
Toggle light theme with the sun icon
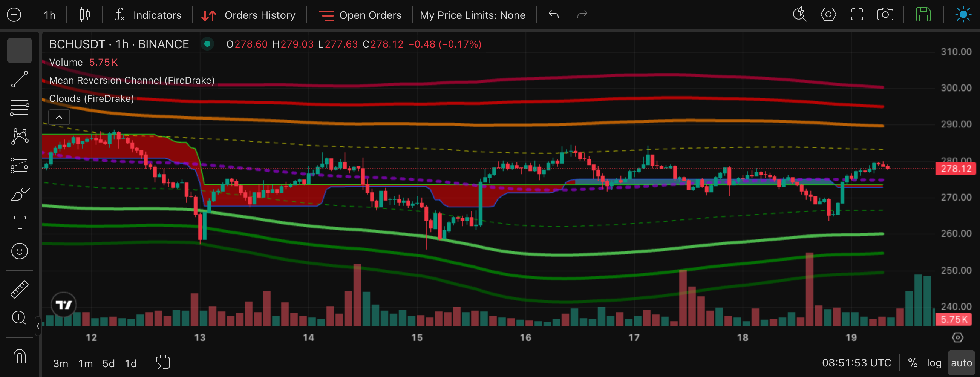(x=963, y=15)
